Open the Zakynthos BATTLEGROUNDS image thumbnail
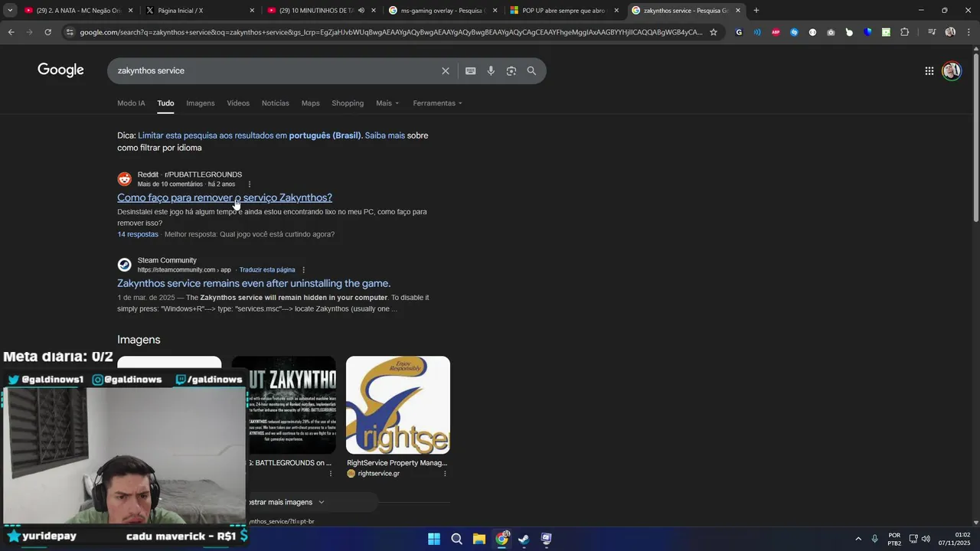Screen dimensions: 980x551 coord(284,405)
